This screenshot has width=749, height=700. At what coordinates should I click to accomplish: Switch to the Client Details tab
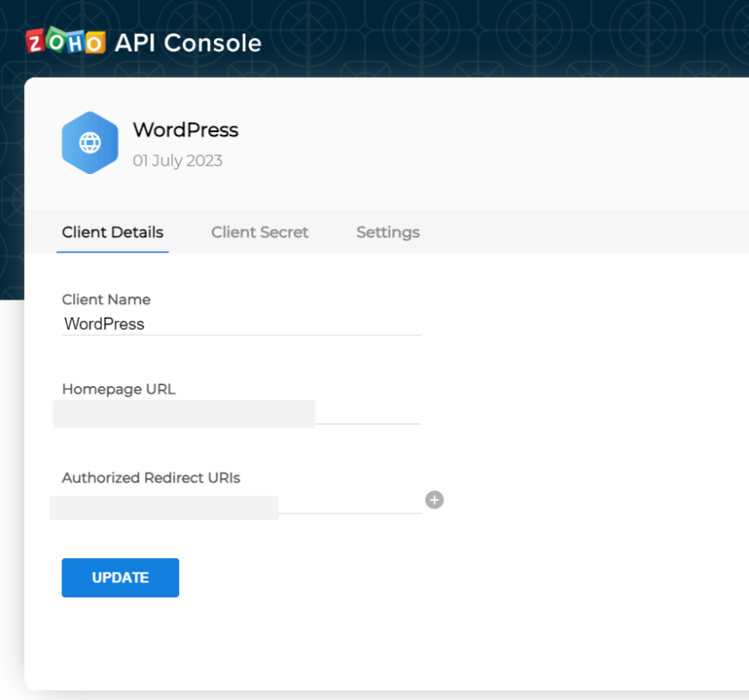click(112, 232)
